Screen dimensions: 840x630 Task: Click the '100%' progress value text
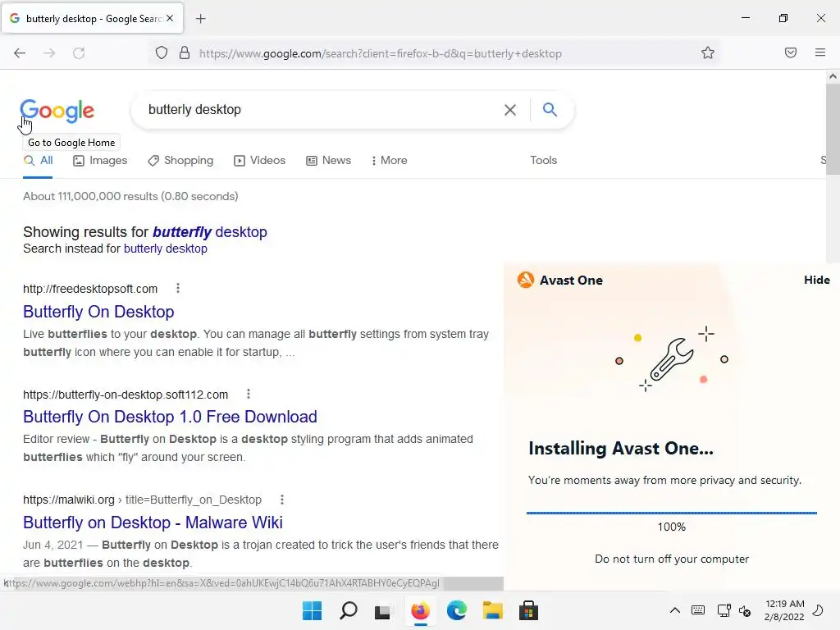coord(671,527)
